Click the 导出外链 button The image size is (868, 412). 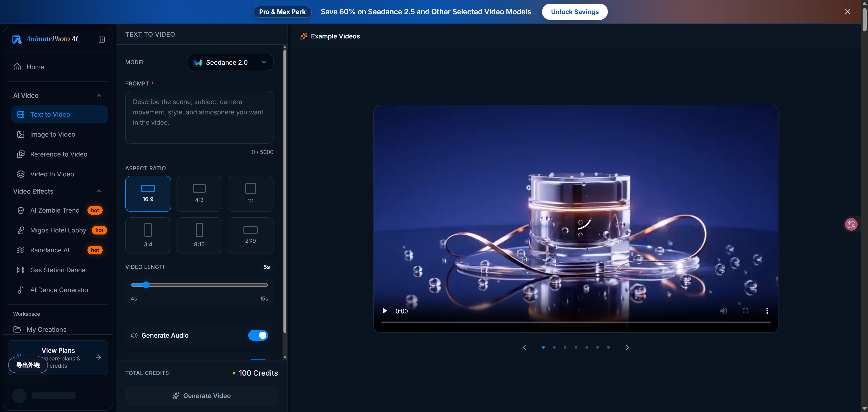28,365
